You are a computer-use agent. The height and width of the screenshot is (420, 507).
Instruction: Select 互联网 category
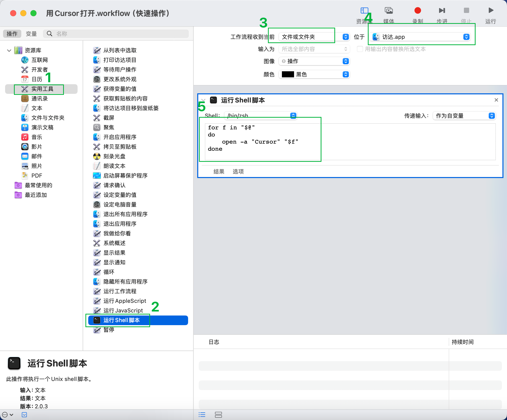click(39, 60)
